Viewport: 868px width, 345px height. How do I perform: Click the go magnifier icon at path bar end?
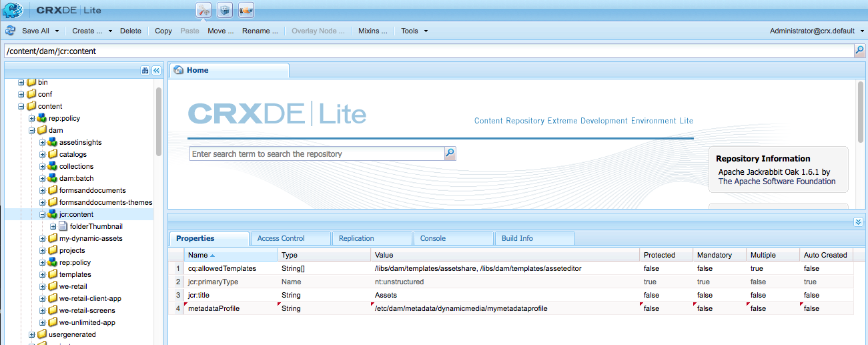tap(860, 51)
